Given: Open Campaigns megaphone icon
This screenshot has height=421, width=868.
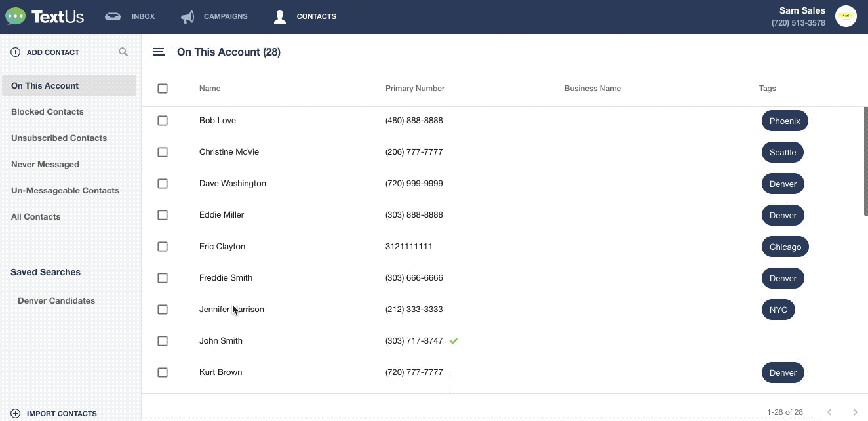Looking at the screenshot, I should (187, 16).
